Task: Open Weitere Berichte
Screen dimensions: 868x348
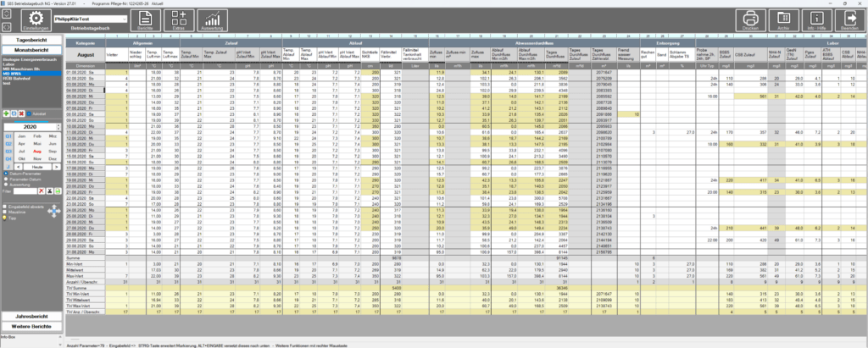Action: (31, 326)
